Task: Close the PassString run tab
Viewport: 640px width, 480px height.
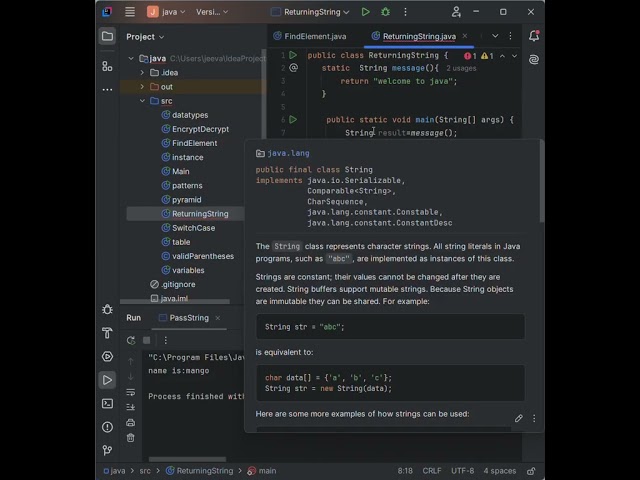Action: point(218,318)
